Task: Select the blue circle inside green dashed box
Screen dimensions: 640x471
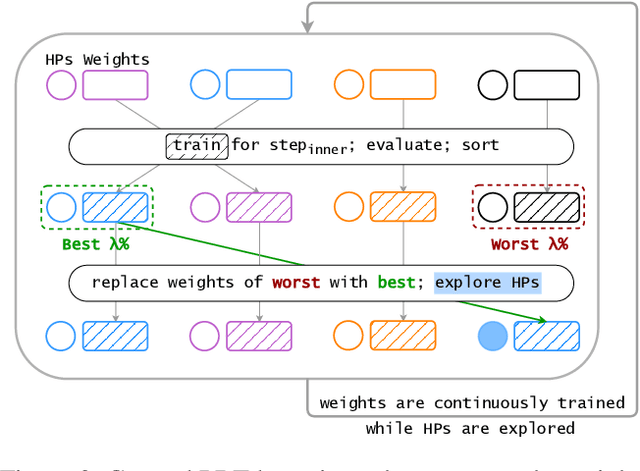Action: pyautogui.click(x=62, y=207)
